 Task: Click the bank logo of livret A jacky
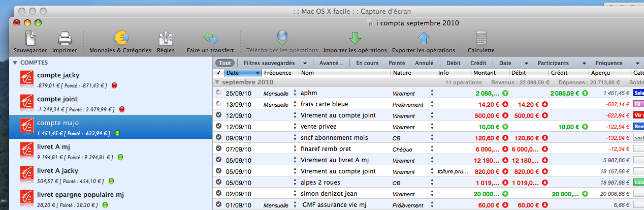(x=27, y=175)
